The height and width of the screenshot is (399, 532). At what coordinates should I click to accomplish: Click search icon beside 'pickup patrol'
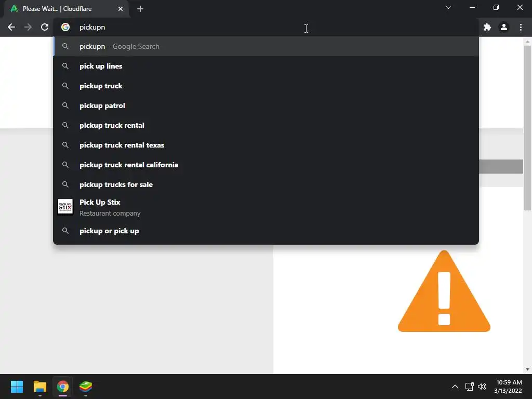point(65,105)
